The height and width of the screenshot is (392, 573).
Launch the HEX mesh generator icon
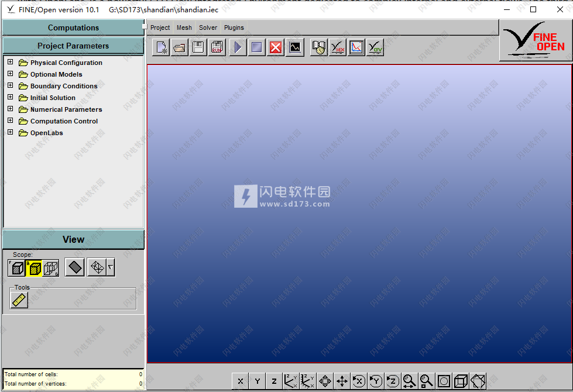pyautogui.click(x=338, y=47)
